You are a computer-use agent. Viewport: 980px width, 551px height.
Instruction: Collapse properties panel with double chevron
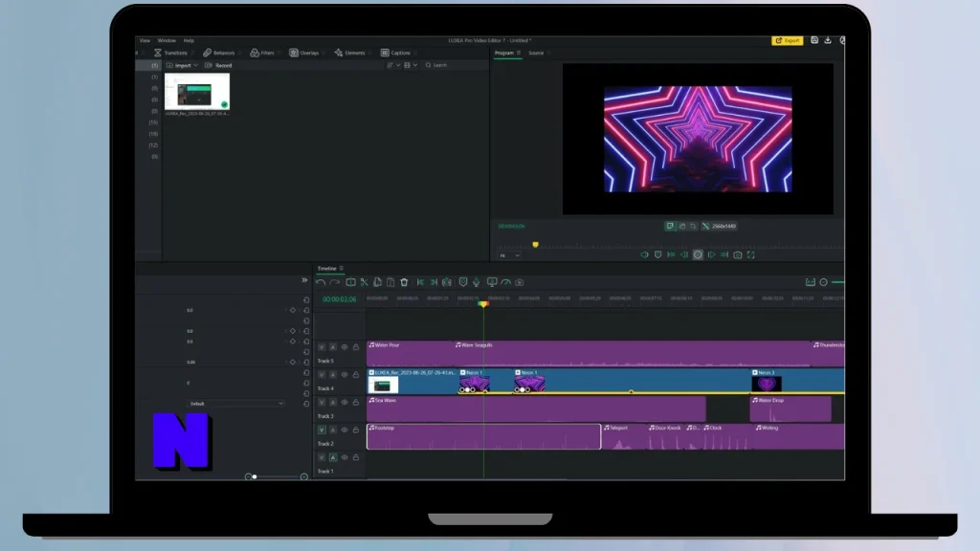[x=304, y=280]
